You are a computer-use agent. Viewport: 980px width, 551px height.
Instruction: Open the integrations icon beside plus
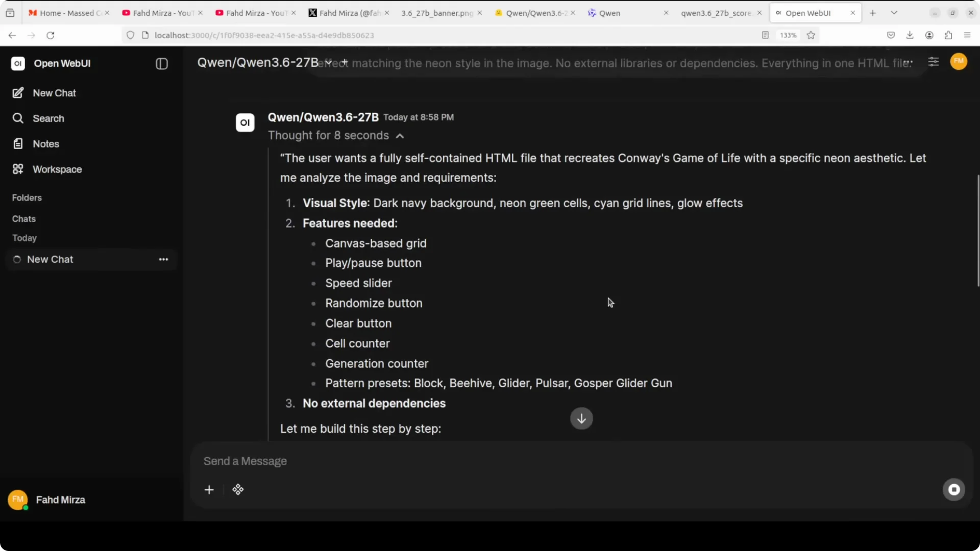pos(238,490)
